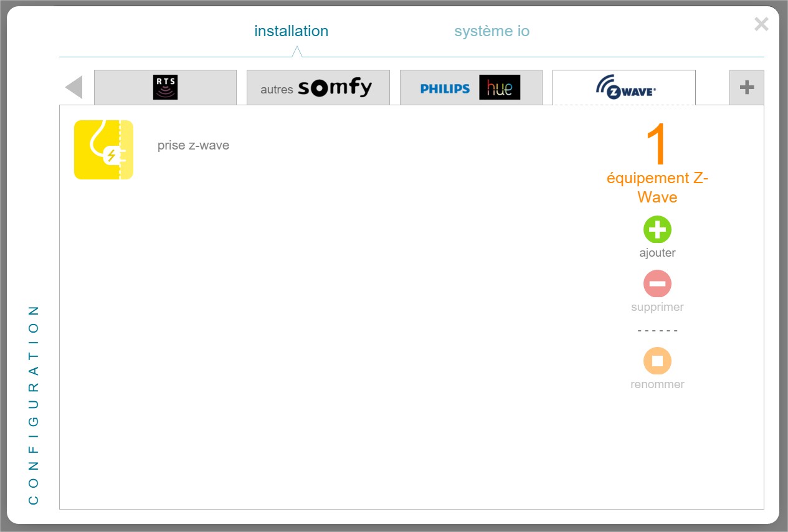Viewport: 788px width, 532px height.
Task: Close the configuration dialog
Action: (x=761, y=24)
